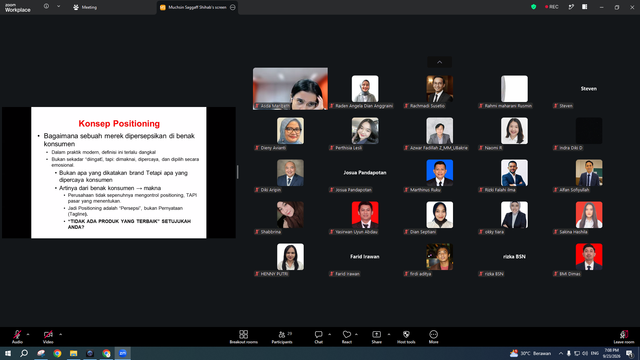The width and height of the screenshot is (640, 360).
Task: Open the weather widget showing 30°C
Action: point(530,353)
